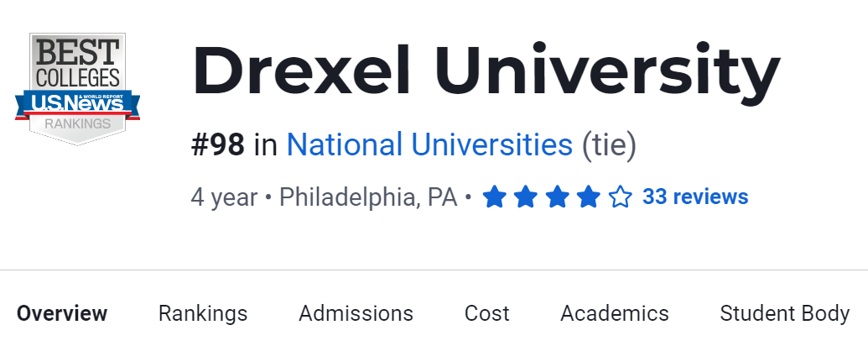Click the RANKINGS text on the badge
This screenshot has height=346, width=868.
pyautogui.click(x=77, y=123)
